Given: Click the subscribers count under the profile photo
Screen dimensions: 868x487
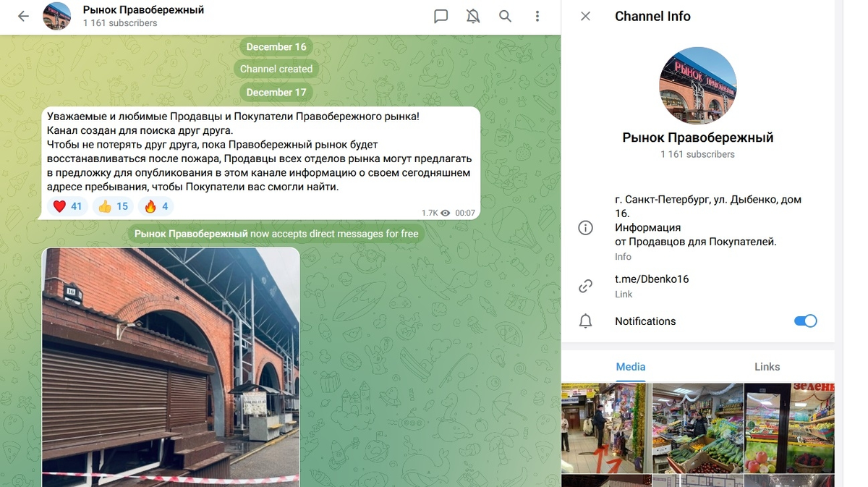Looking at the screenshot, I should tap(697, 154).
